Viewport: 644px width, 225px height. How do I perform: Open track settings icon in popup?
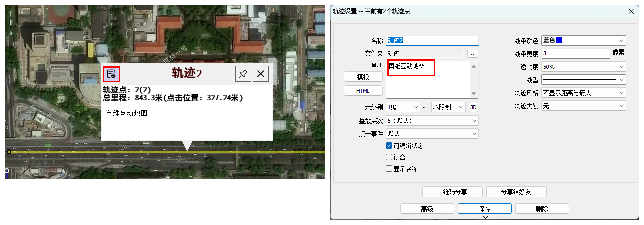[x=112, y=74]
